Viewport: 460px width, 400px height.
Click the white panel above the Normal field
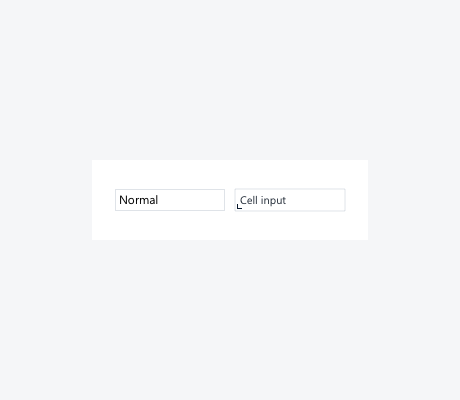point(170,174)
